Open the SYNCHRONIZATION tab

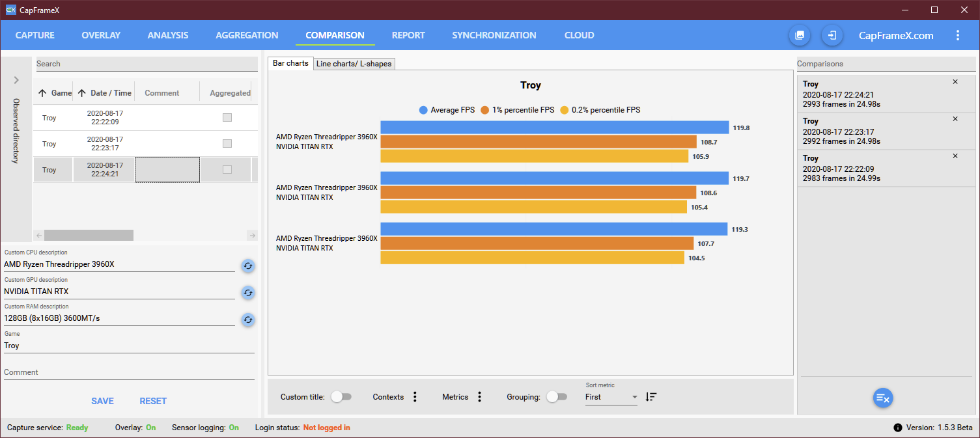click(x=494, y=35)
